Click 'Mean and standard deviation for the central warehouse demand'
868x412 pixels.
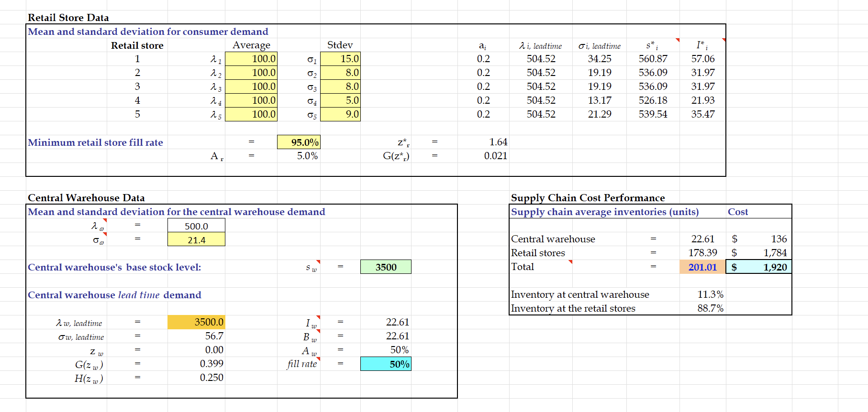point(177,212)
